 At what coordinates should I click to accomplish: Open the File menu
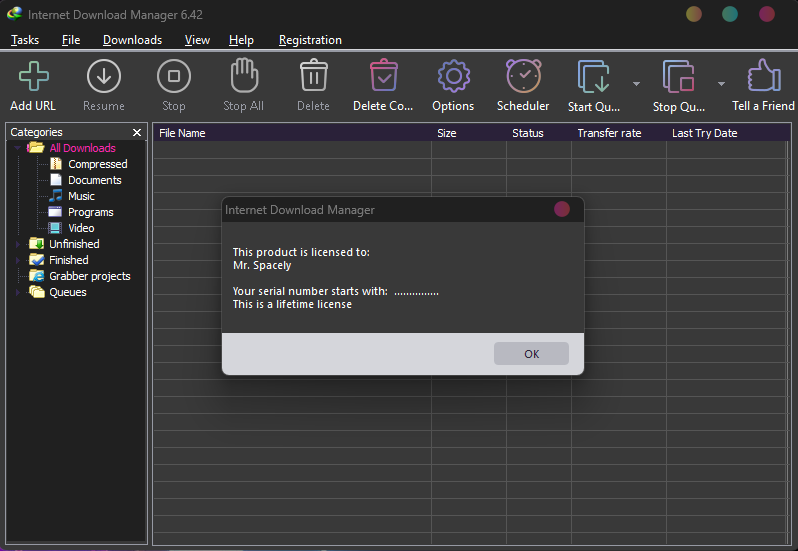(71, 40)
